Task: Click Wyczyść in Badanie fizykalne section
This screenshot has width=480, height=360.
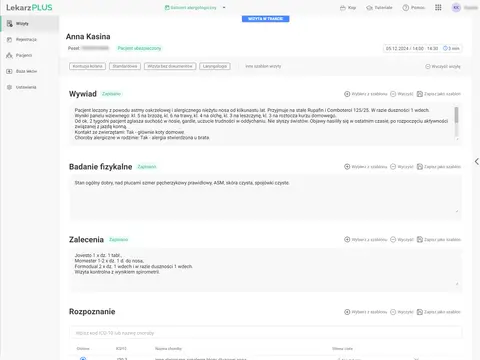Action: click(402, 167)
